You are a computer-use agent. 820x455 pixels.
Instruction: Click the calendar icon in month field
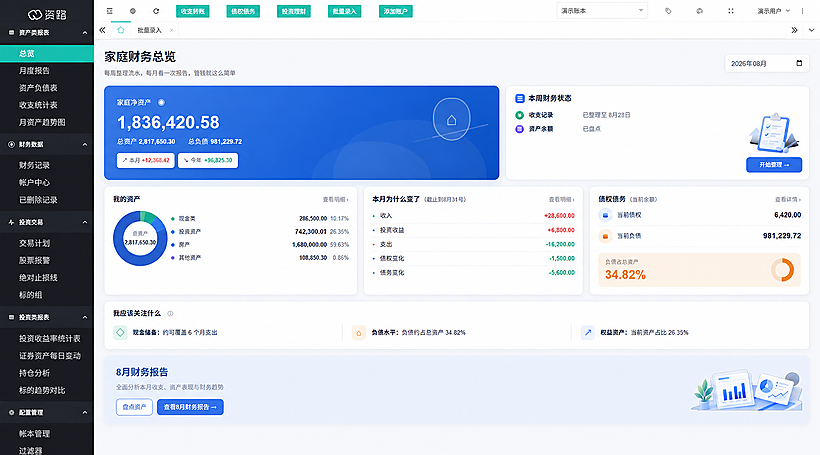point(799,63)
